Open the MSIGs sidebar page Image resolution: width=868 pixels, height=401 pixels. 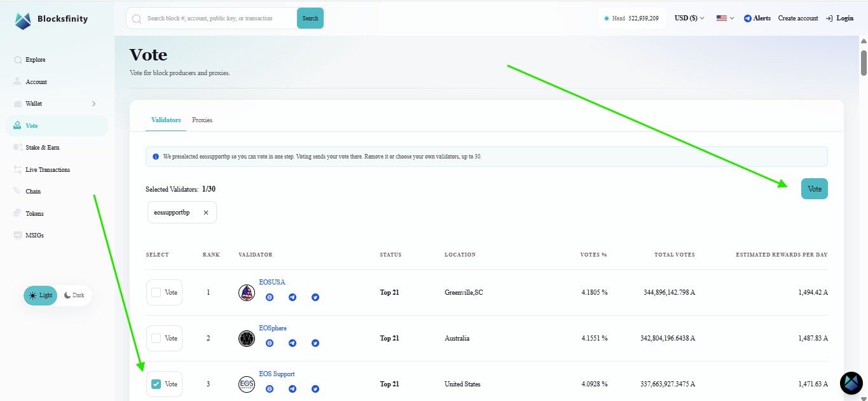tap(34, 236)
